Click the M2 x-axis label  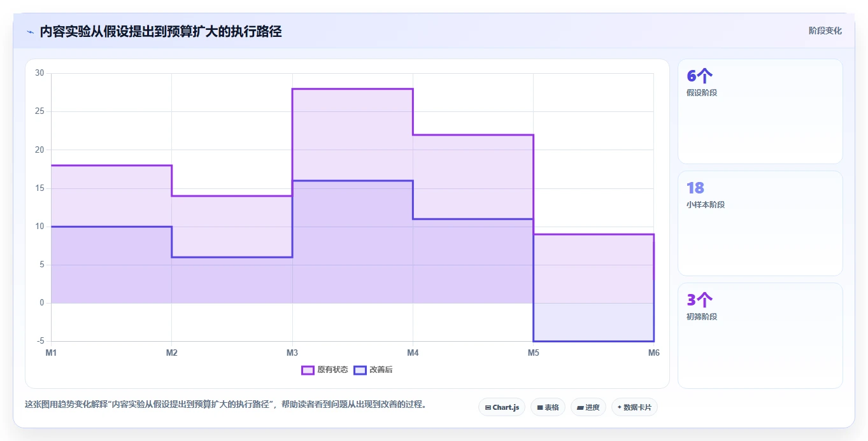point(171,353)
